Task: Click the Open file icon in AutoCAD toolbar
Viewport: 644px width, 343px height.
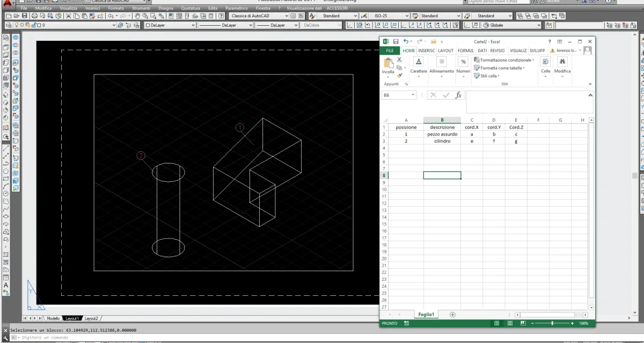Action: coord(17,16)
